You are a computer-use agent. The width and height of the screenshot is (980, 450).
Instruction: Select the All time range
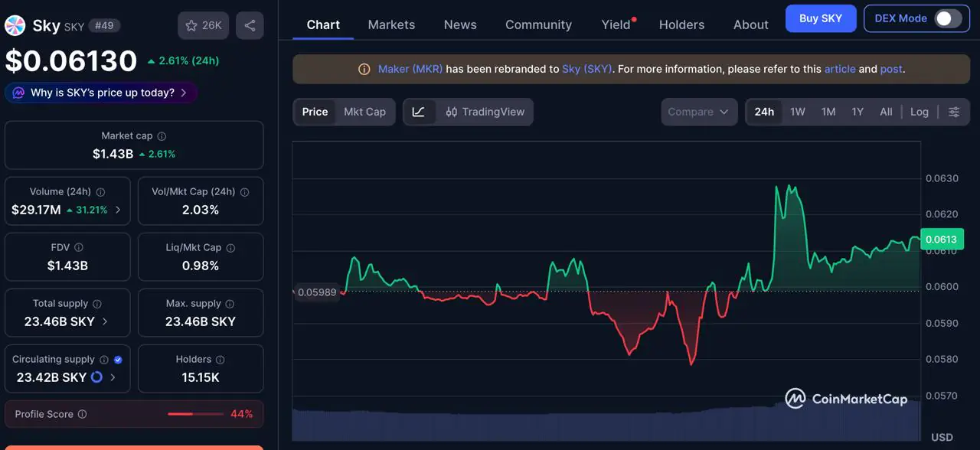[886, 112]
